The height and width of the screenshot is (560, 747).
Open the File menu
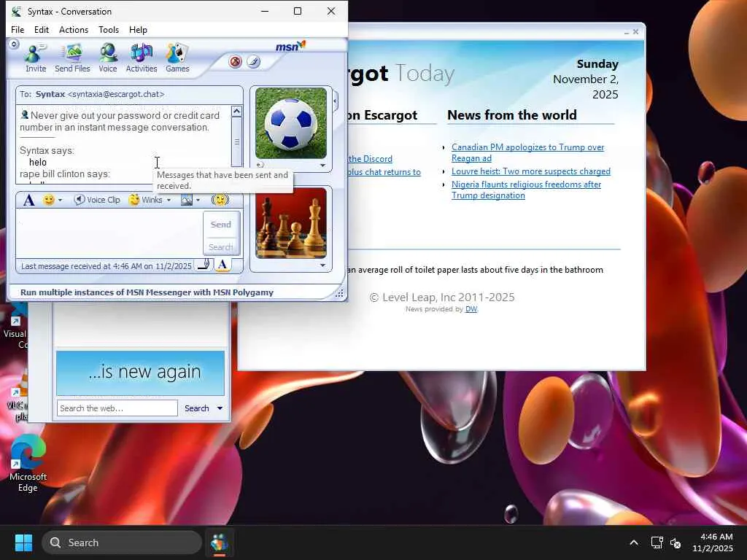18,29
